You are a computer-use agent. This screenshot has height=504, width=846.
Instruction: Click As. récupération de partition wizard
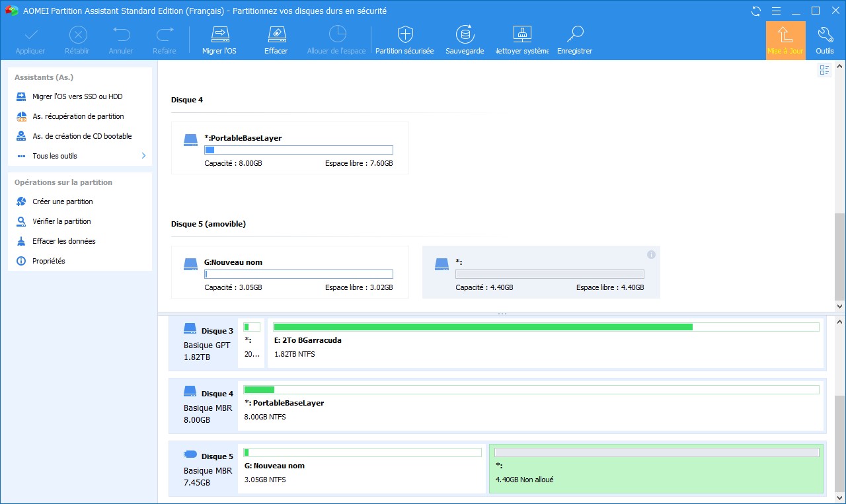click(78, 116)
